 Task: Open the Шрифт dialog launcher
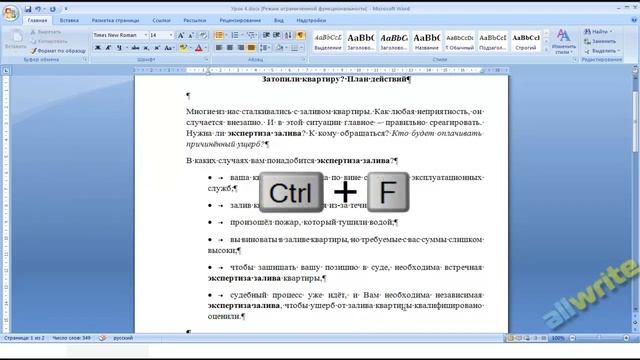(207, 60)
